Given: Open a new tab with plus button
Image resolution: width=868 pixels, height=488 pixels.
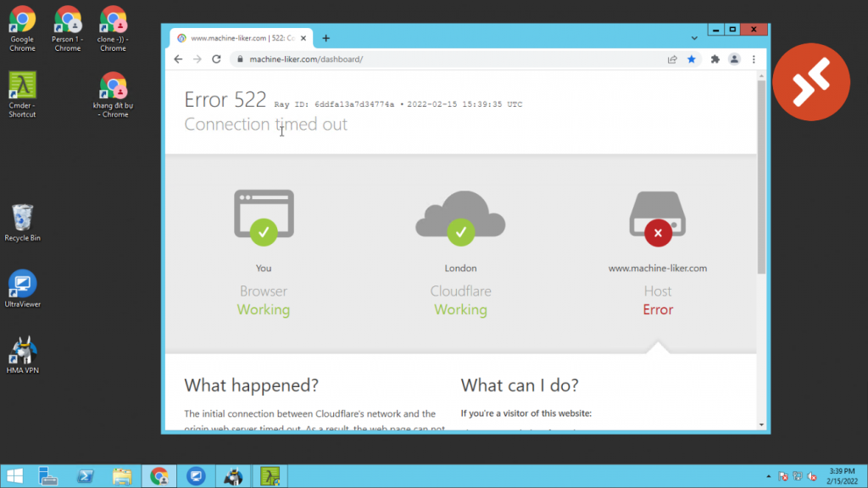Looking at the screenshot, I should point(325,38).
